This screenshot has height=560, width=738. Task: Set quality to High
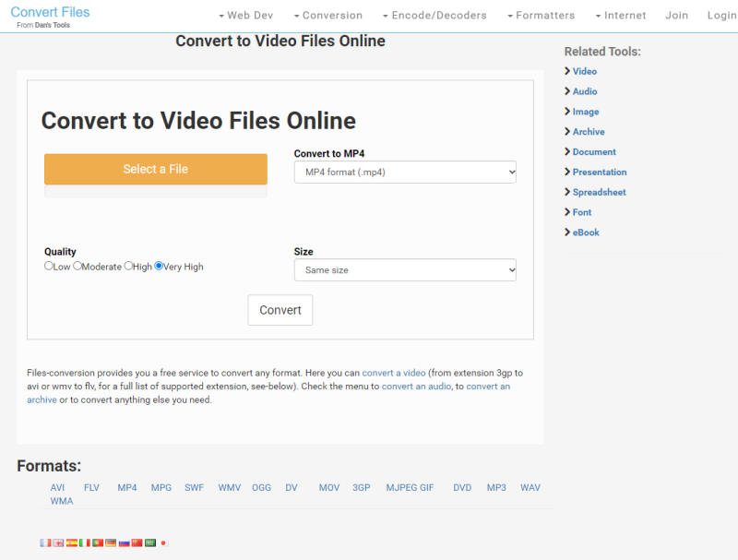128,266
